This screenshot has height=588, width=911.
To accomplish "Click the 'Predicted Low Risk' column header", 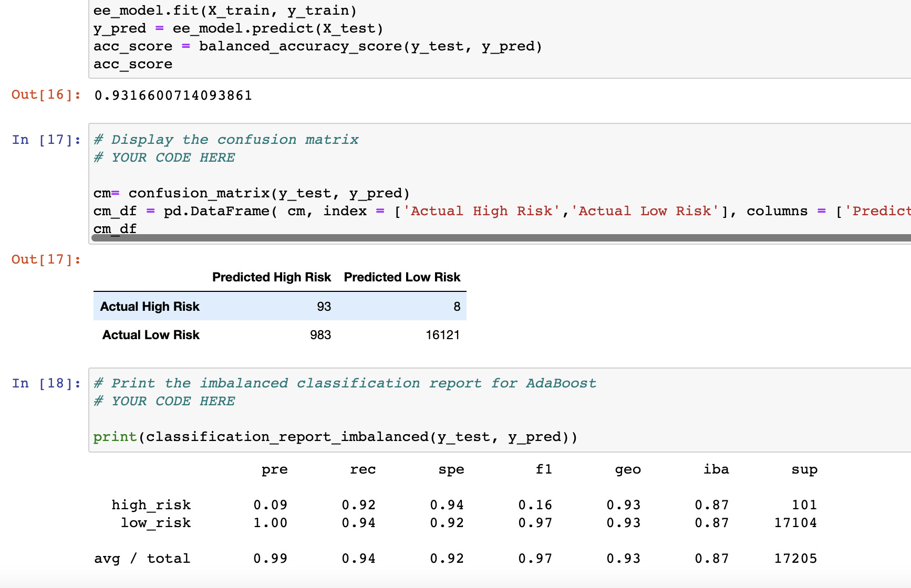I will (402, 277).
